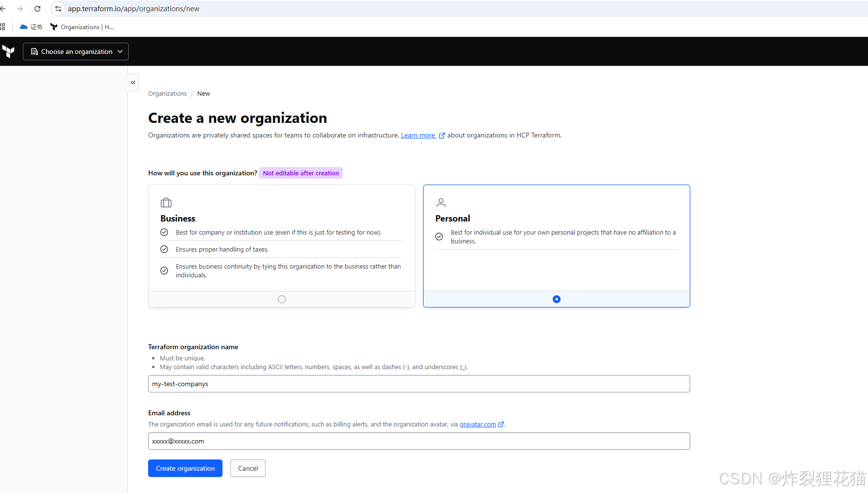The image size is (868, 493).
Task: Click the Cancel button
Action: pyautogui.click(x=248, y=468)
